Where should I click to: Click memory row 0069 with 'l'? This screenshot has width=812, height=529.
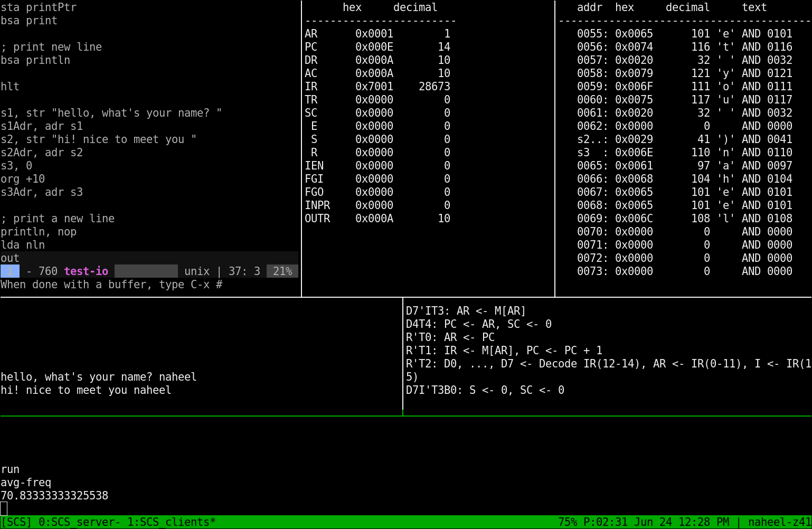click(x=685, y=219)
